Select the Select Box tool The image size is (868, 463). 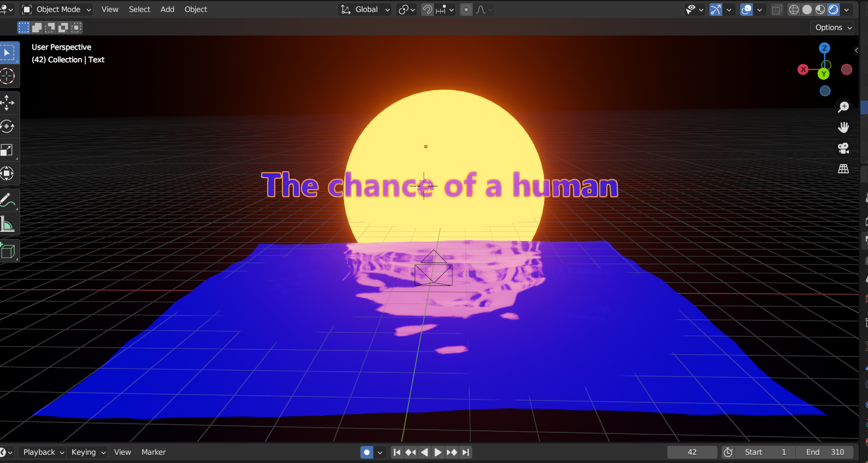8,52
